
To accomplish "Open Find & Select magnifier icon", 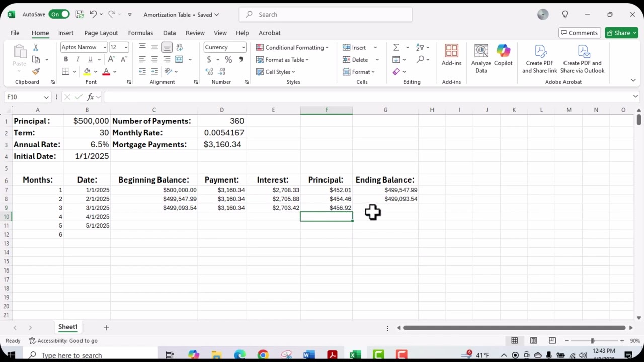I will click(420, 59).
